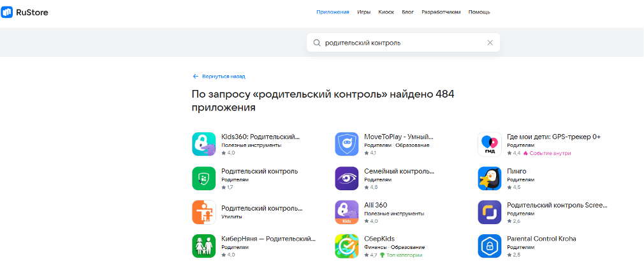Open the Пинго app title
This screenshot has width=644, height=263.
[516, 171]
